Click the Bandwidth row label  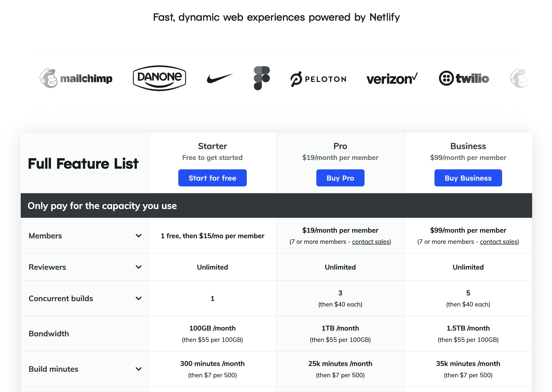pos(49,334)
